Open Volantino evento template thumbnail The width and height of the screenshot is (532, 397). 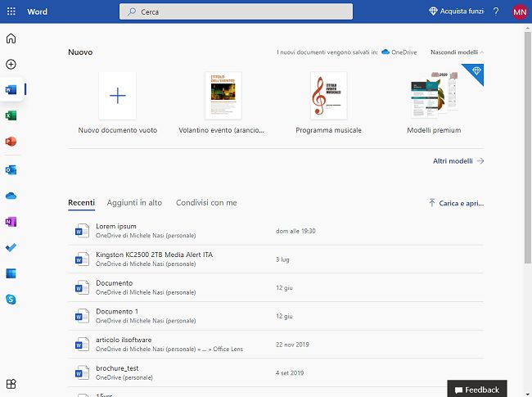pyautogui.click(x=223, y=95)
